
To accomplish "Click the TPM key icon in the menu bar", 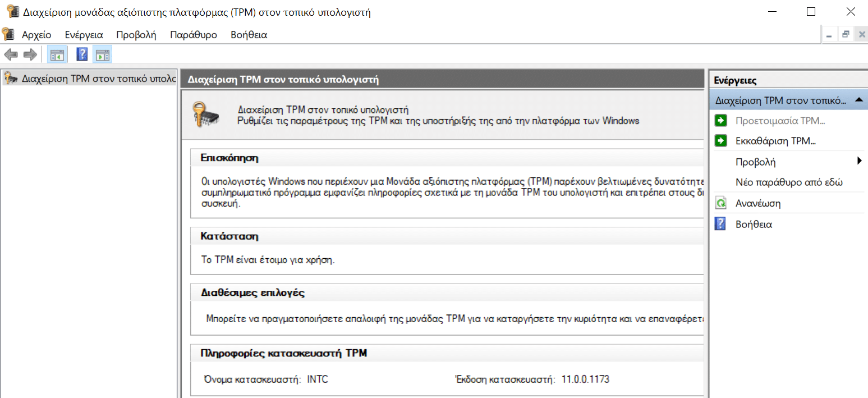I will (x=8, y=34).
